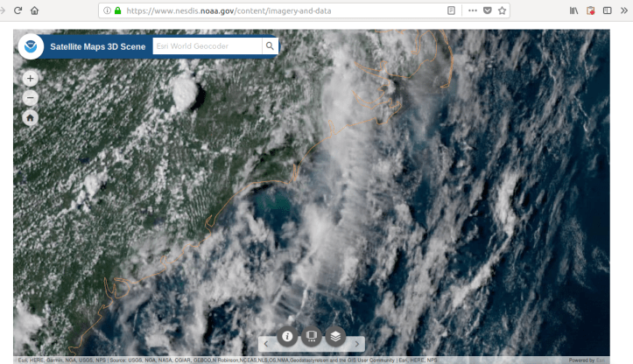
Task: Toggle the browser sidebar view
Action: 607,10
